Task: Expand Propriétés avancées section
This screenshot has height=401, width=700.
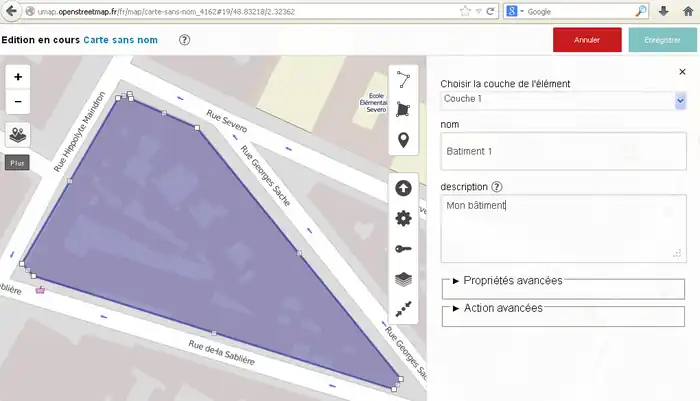Action: pyautogui.click(x=507, y=281)
